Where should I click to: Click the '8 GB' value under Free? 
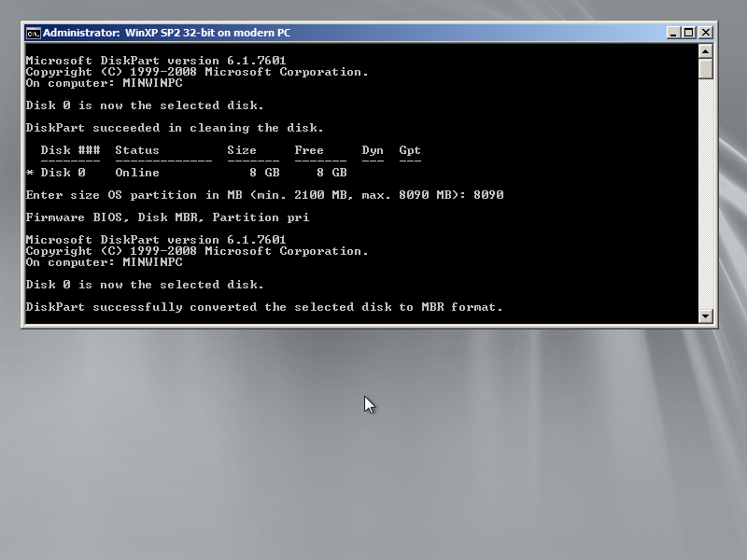[331, 173]
